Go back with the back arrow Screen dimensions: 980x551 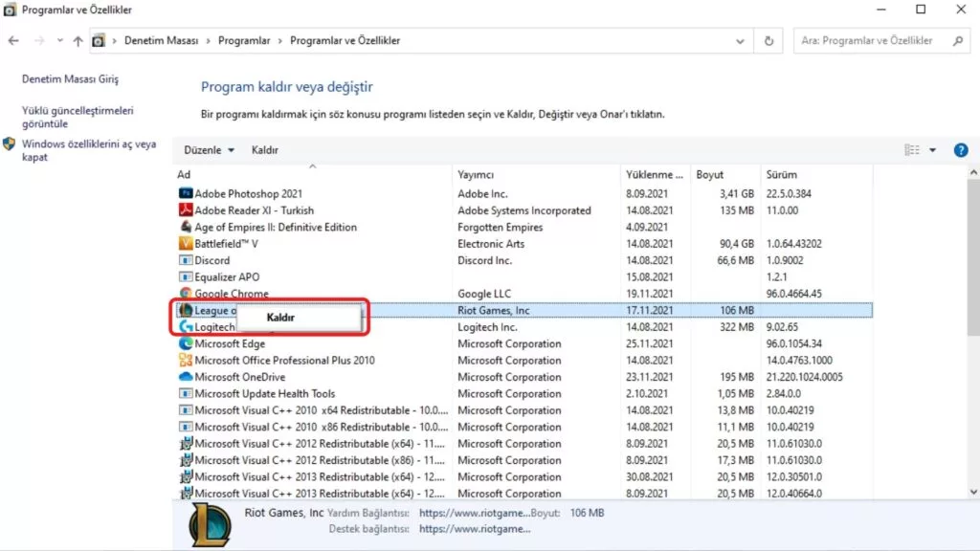(x=13, y=40)
